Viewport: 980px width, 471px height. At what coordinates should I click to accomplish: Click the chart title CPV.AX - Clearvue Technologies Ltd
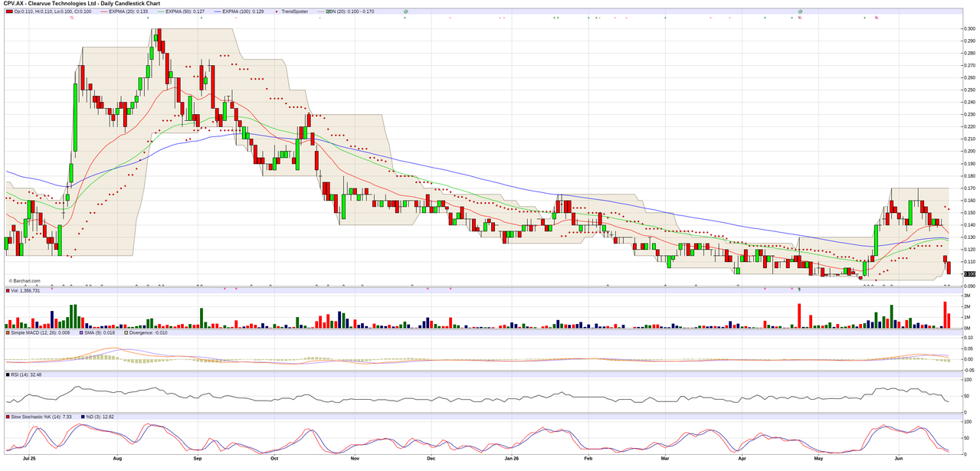[51, 3]
